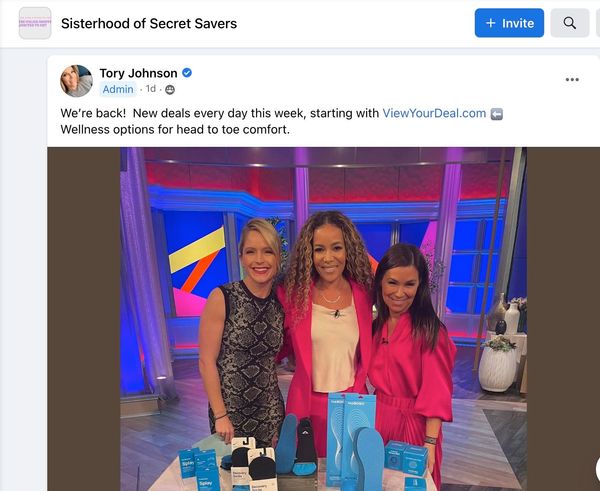
Task: Open the post via the 1d timestamp
Action: pyautogui.click(x=151, y=89)
